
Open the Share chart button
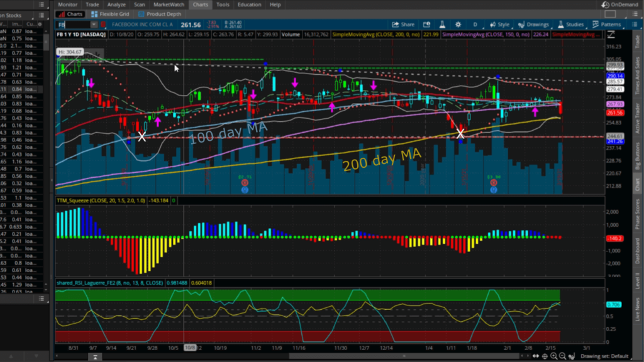click(x=403, y=25)
